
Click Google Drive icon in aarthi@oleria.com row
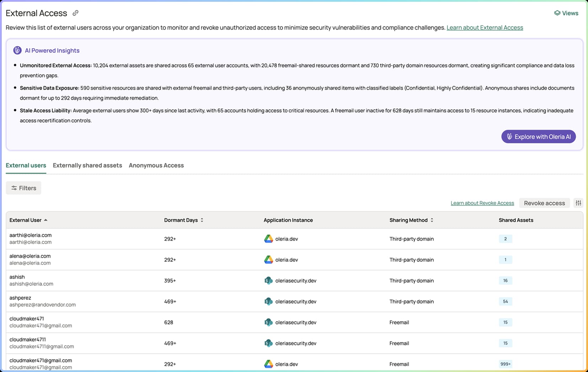[x=268, y=239]
